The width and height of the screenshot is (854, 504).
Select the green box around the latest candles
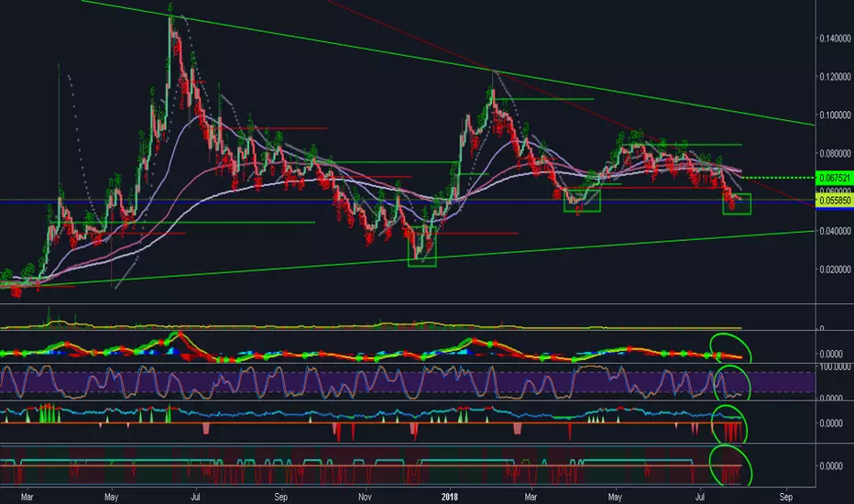pos(737,203)
